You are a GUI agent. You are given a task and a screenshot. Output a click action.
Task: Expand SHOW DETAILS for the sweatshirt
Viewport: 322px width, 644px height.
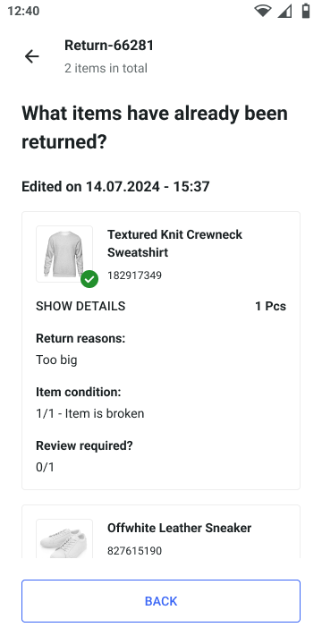[80, 306]
